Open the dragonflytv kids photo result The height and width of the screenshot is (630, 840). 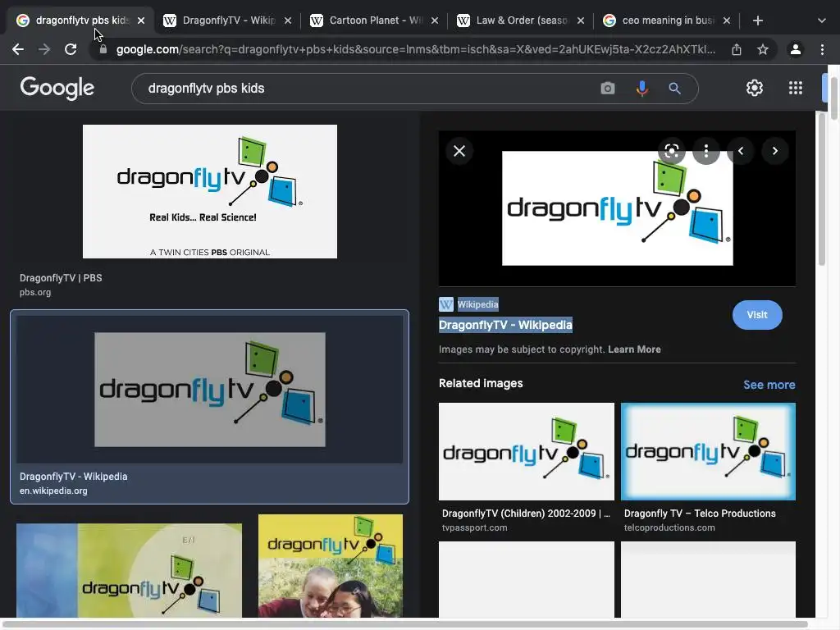pyautogui.click(x=330, y=566)
